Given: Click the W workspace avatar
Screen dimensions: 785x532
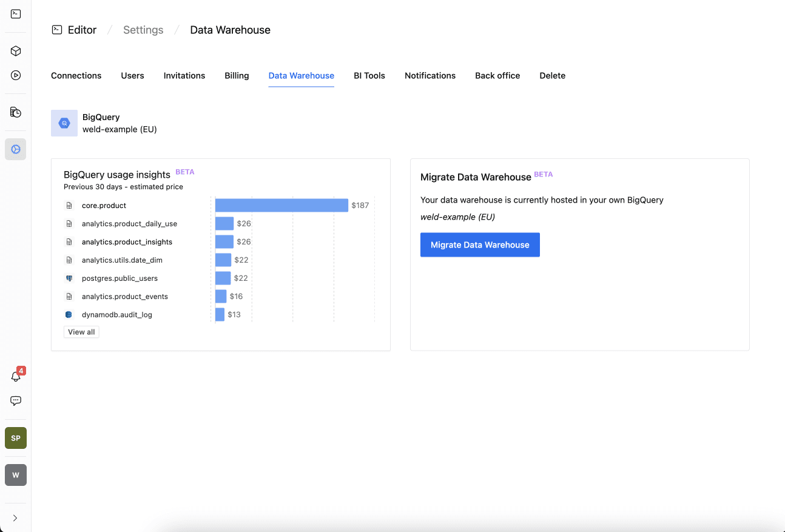Looking at the screenshot, I should [x=16, y=475].
